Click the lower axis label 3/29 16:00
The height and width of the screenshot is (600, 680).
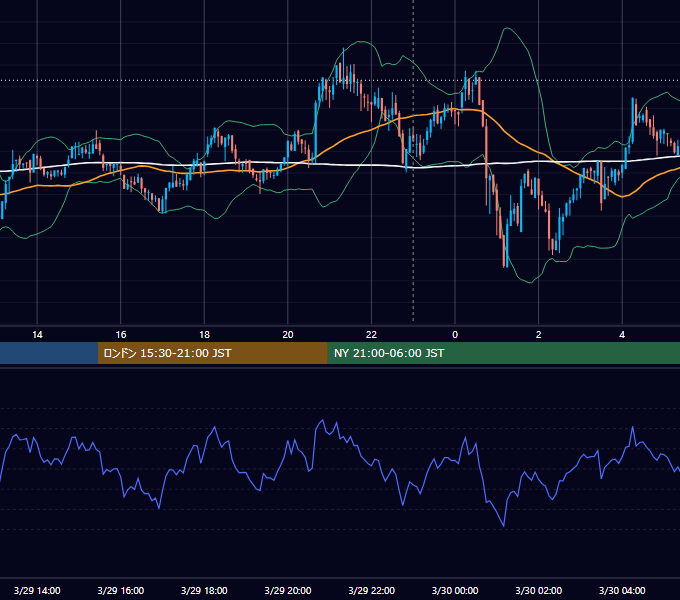click(121, 590)
